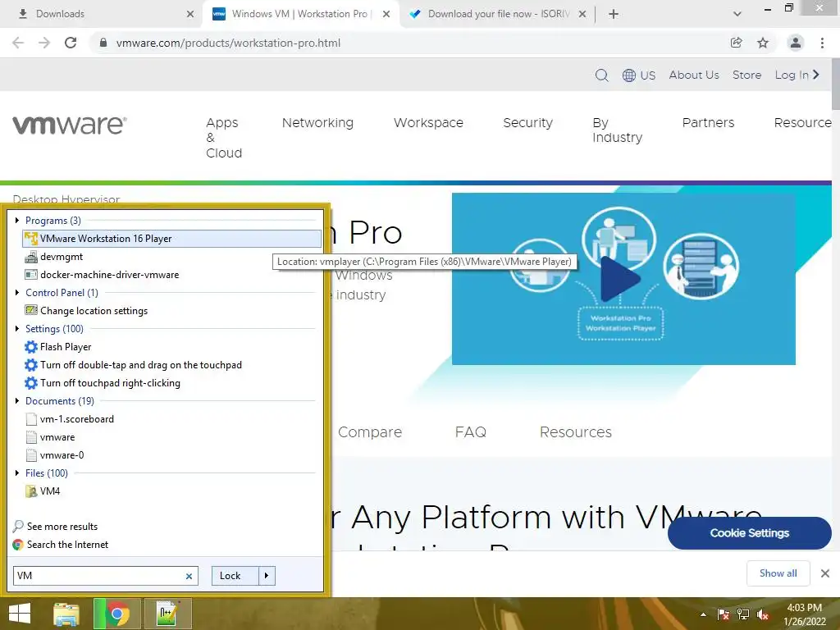Viewport: 840px width, 630px height.
Task: Select the US region globe
Action: click(638, 75)
